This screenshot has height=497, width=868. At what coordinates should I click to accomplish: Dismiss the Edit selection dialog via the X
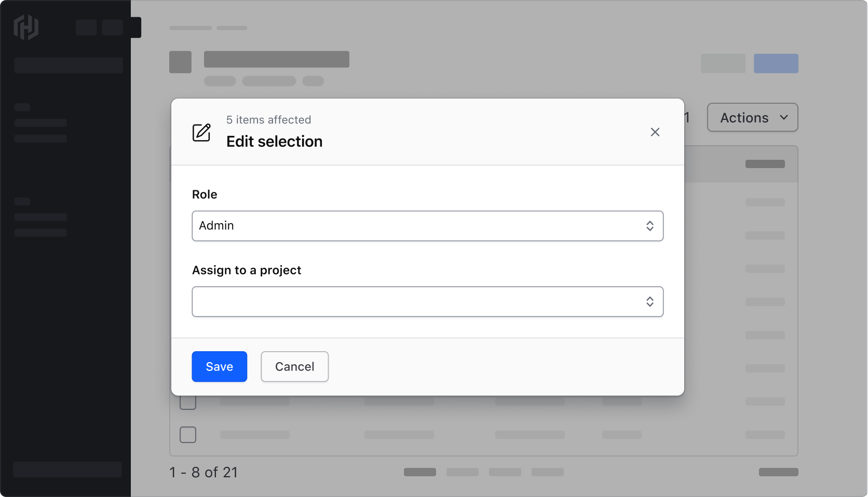655,132
